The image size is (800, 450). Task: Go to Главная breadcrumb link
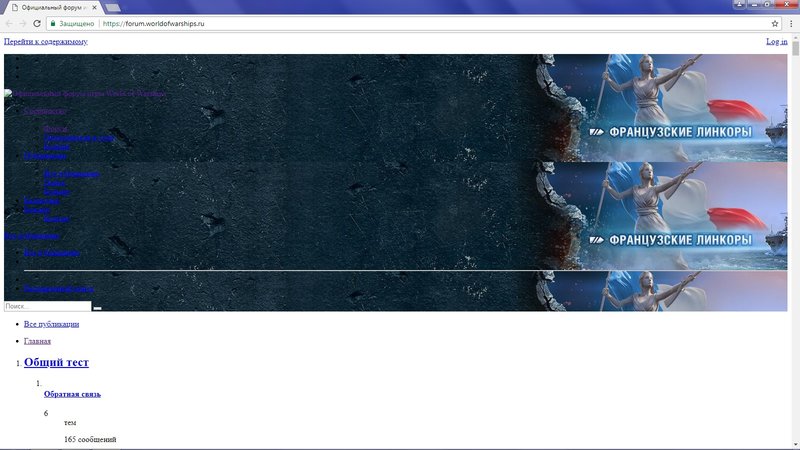pyautogui.click(x=37, y=341)
